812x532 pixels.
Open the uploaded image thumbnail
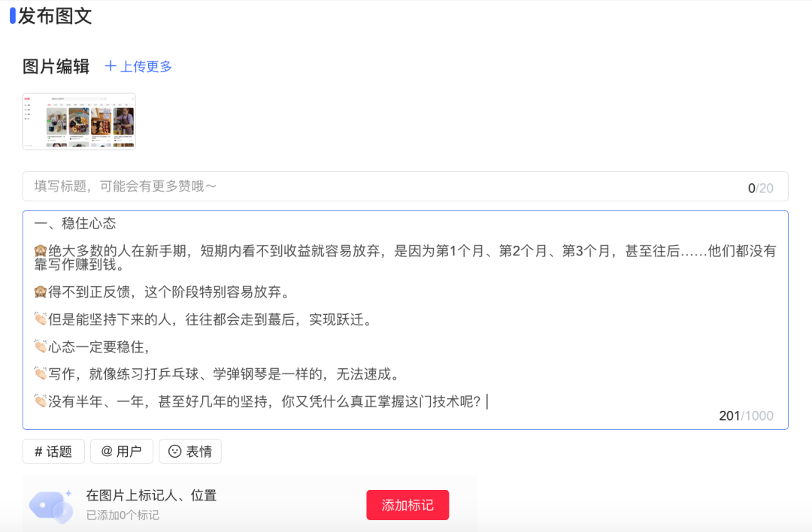click(79, 121)
